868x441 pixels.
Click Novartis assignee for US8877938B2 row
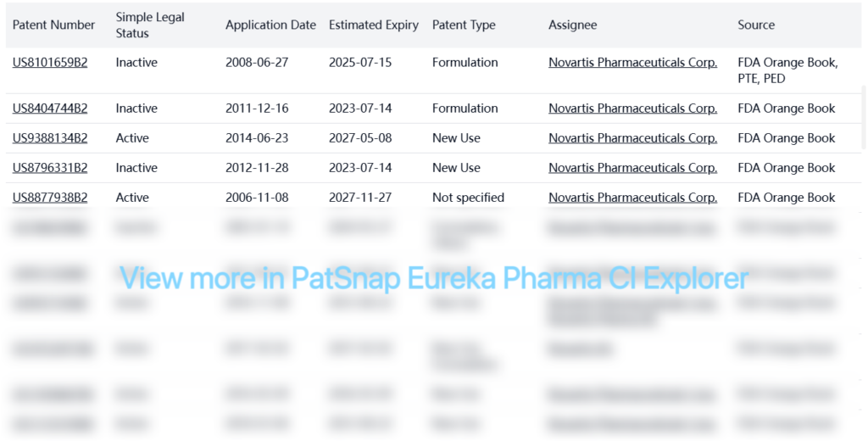click(x=632, y=198)
